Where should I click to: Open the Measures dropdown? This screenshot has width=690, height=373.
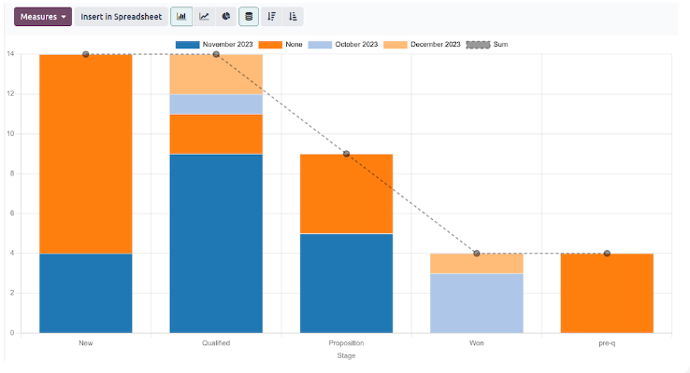tap(43, 17)
